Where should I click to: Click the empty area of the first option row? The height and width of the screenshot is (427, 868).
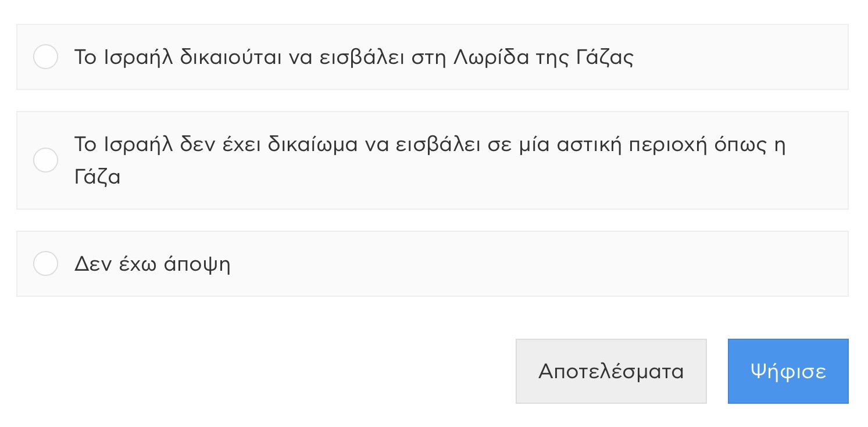tap(738, 58)
